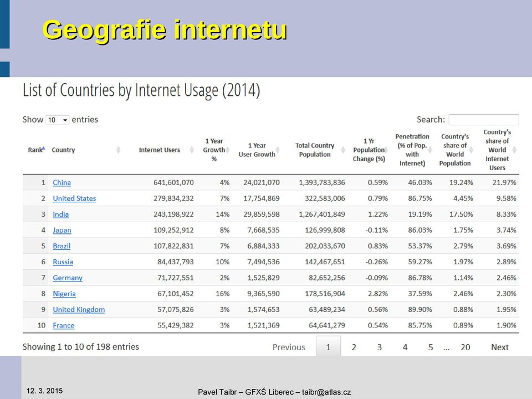Open the India country link
The width and height of the screenshot is (532, 399).
(61, 214)
